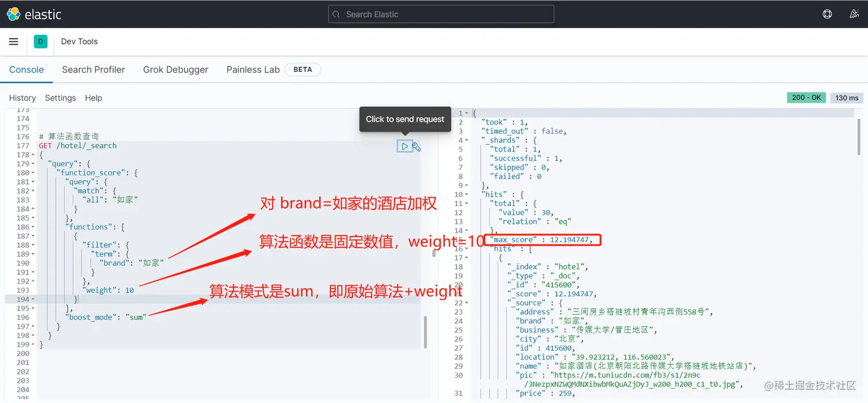
Task: Collapse the functions array at line 186
Action: coord(33,227)
